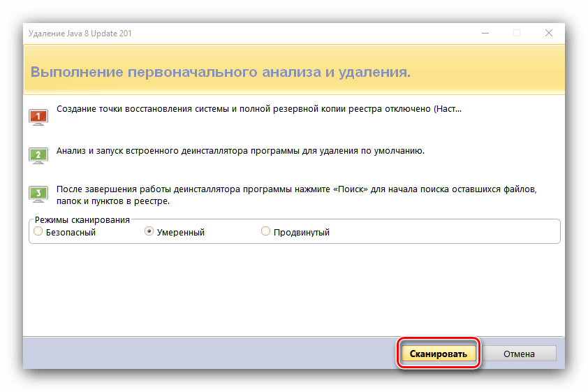Click the text После завершения работы деинсталлятора
The width and height of the screenshot is (588, 392).
296,195
